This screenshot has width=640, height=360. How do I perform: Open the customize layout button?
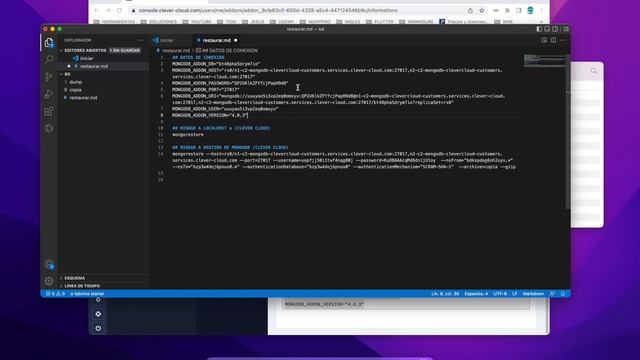[566, 29]
